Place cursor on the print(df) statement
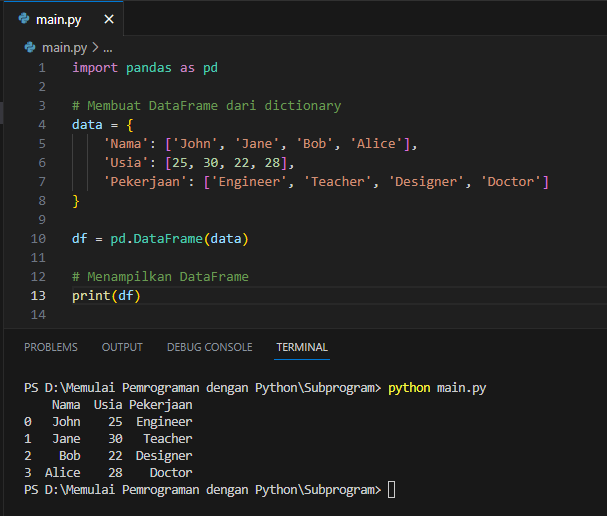The width and height of the screenshot is (607, 516). tap(106, 296)
